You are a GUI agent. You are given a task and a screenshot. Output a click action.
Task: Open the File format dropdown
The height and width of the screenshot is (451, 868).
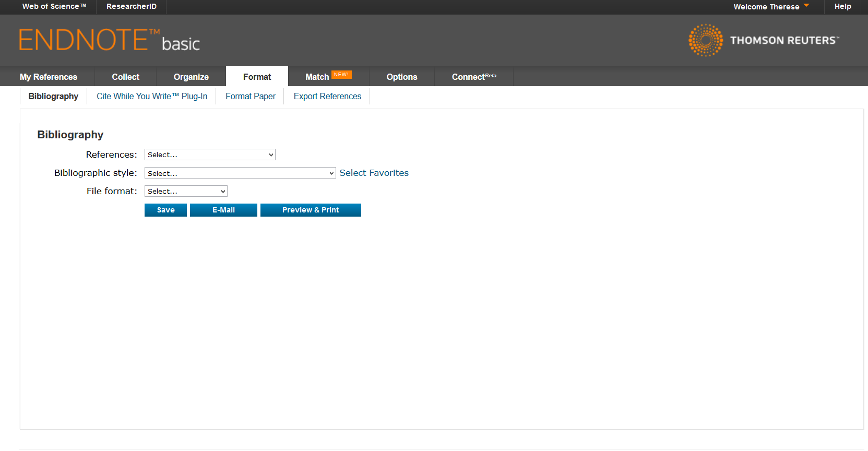pyautogui.click(x=186, y=191)
